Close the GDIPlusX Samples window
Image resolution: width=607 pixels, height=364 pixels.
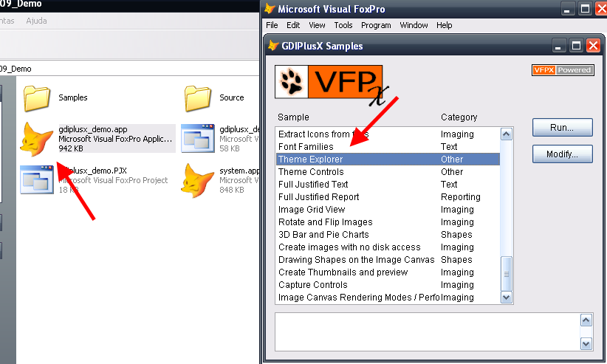tap(593, 46)
